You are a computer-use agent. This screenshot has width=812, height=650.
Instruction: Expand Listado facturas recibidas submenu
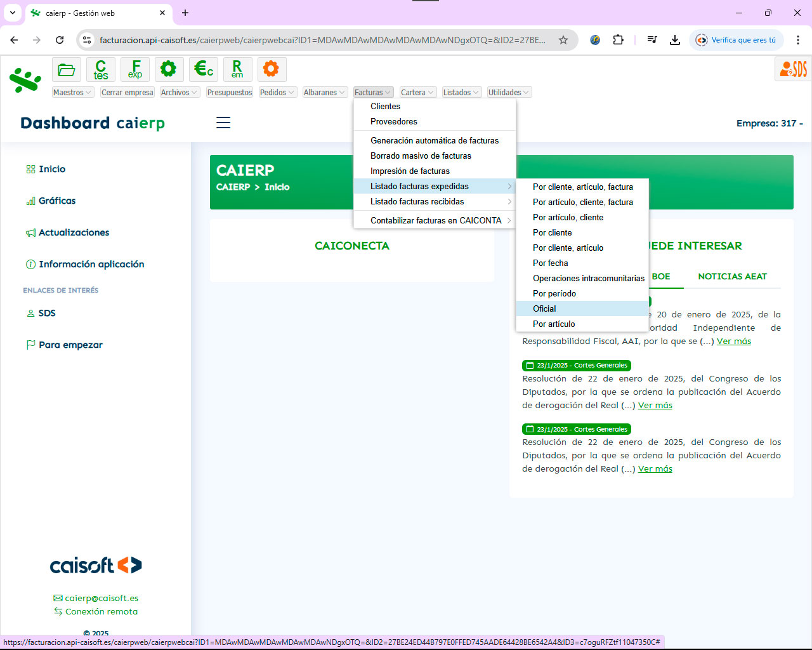[x=435, y=201]
